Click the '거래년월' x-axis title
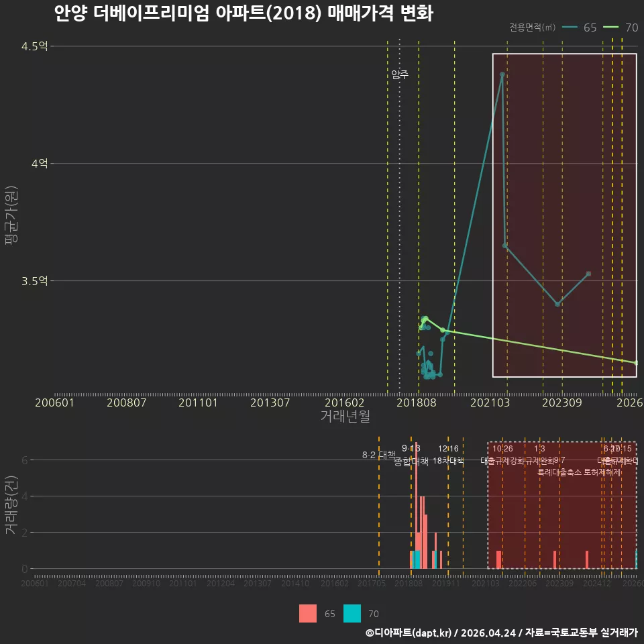644x644 pixels. pyautogui.click(x=345, y=416)
